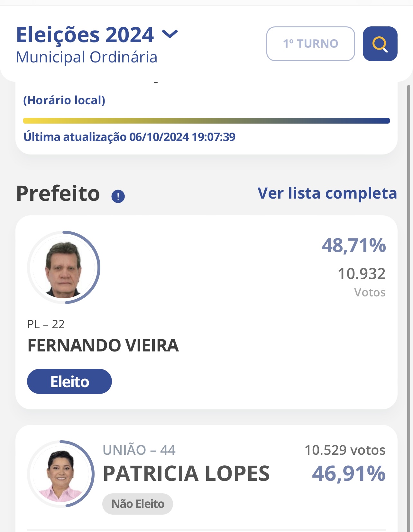This screenshot has height=532, width=413.
Task: Click the Não Eleito status badge
Action: coord(138,504)
